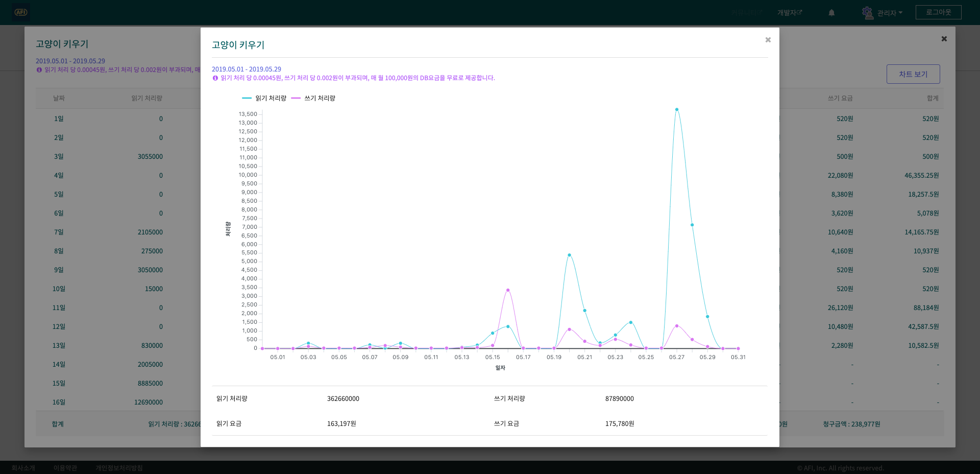The height and width of the screenshot is (474, 980).
Task: Select the read peak data point on 05.27
Action: (677, 109)
